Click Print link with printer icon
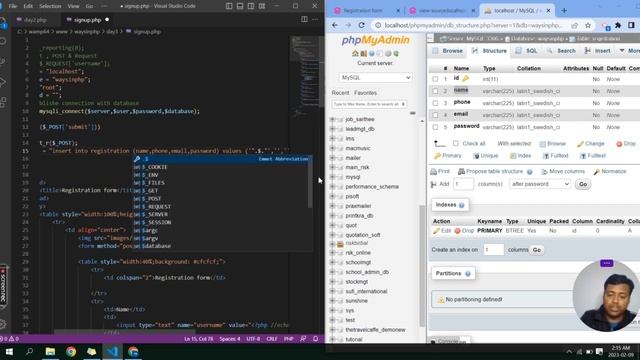Image resolution: width=640 pixels, height=360 pixels. click(440, 171)
